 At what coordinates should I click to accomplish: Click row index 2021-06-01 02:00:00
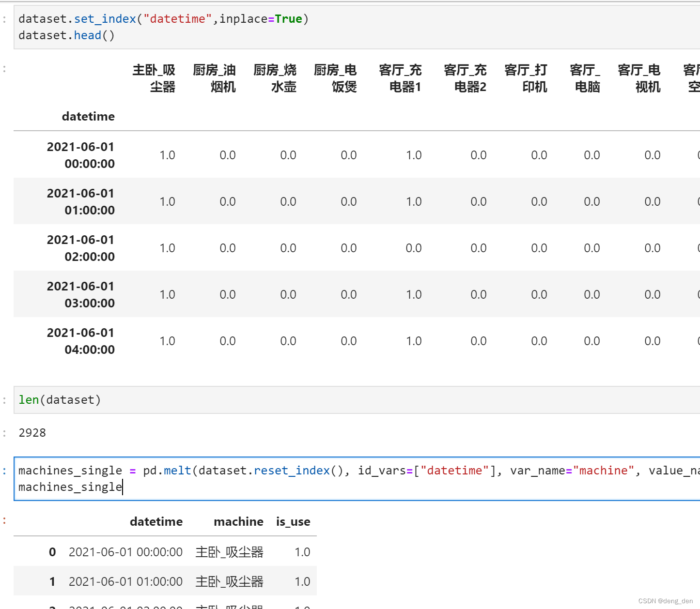click(81, 248)
